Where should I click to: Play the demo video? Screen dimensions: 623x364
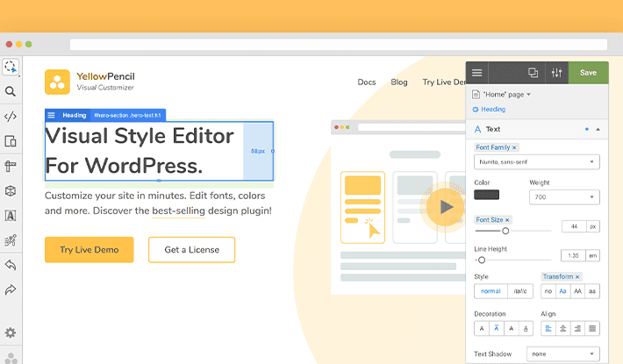pos(446,207)
